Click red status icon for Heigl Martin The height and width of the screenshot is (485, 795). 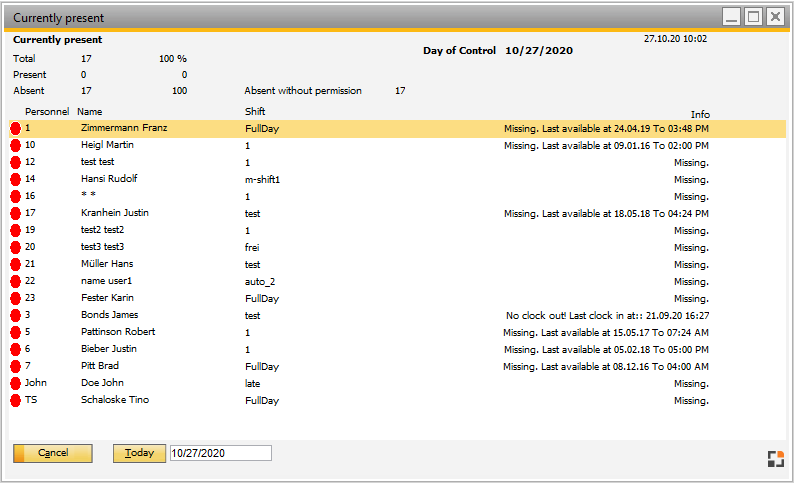pyautogui.click(x=16, y=146)
